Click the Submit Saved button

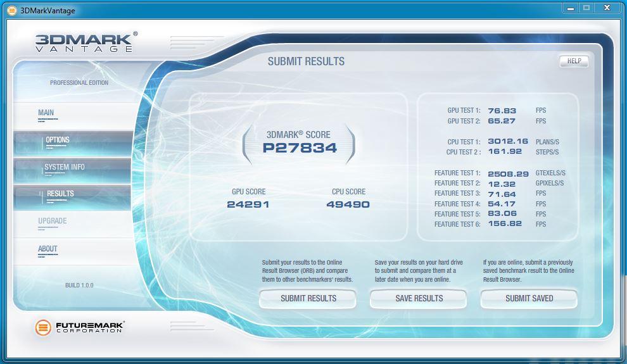(x=529, y=298)
